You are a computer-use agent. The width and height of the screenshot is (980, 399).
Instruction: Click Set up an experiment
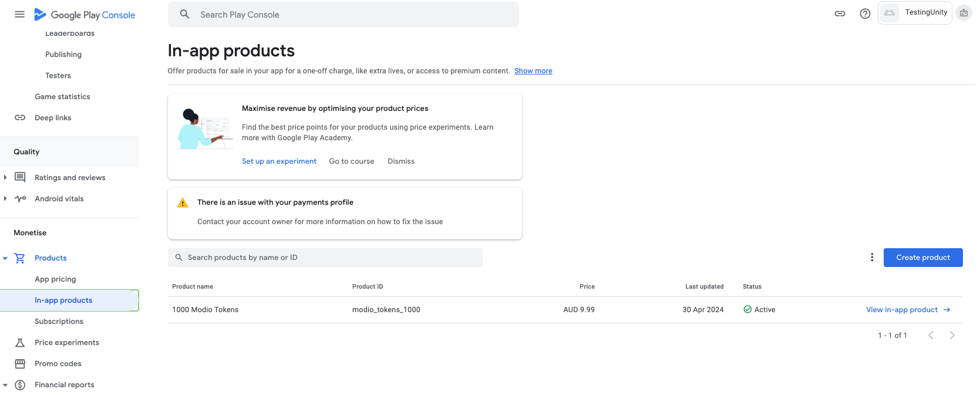click(x=279, y=161)
